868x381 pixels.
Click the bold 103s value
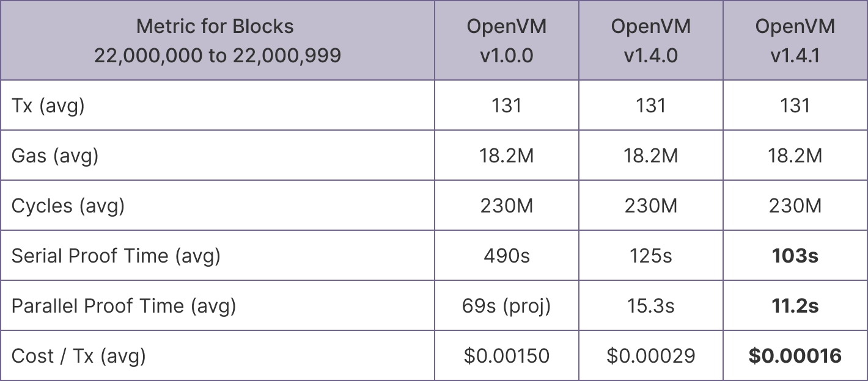pyautogui.click(x=795, y=256)
